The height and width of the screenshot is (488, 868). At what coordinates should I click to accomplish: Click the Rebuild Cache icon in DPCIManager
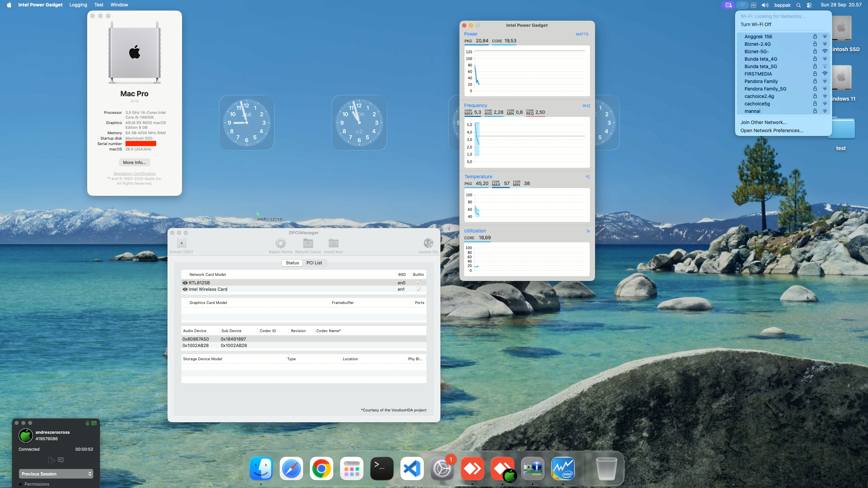308,243
